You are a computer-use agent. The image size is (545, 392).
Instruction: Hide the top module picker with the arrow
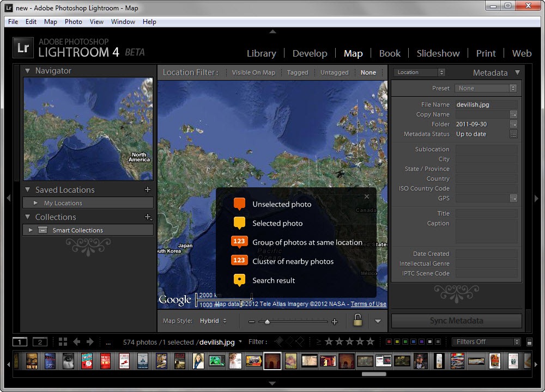(272, 32)
